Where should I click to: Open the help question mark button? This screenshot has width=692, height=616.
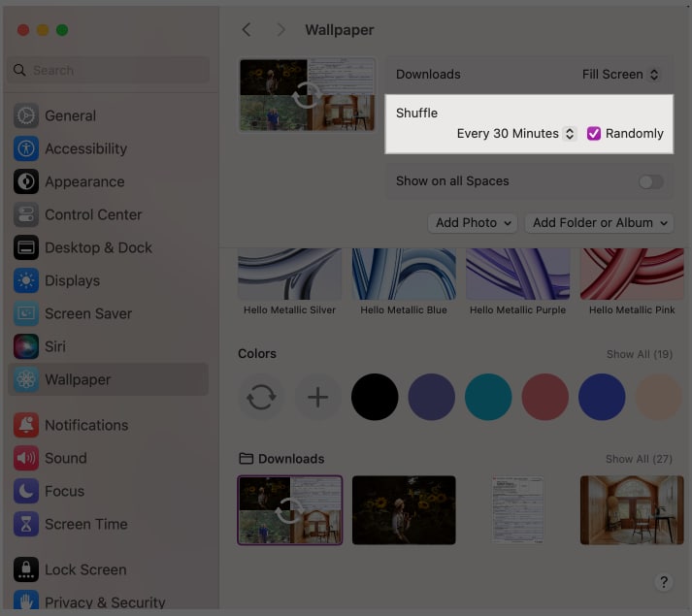pos(663,582)
